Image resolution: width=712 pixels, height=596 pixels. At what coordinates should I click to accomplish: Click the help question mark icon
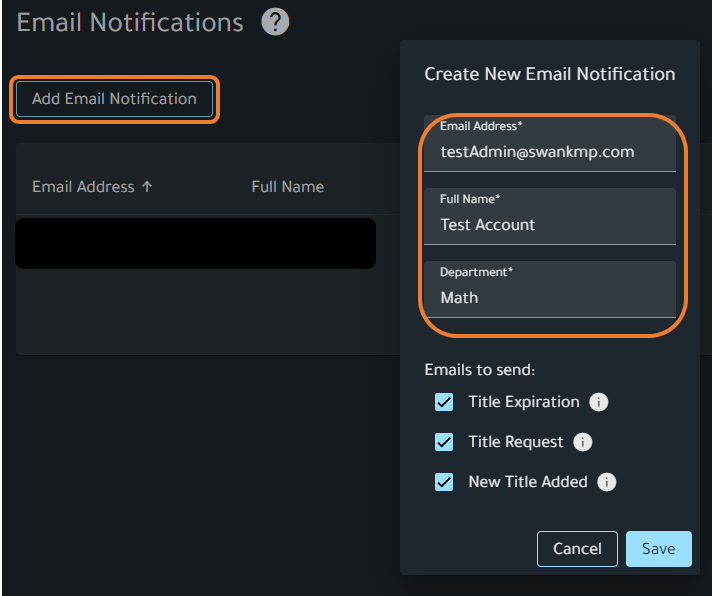coord(275,22)
